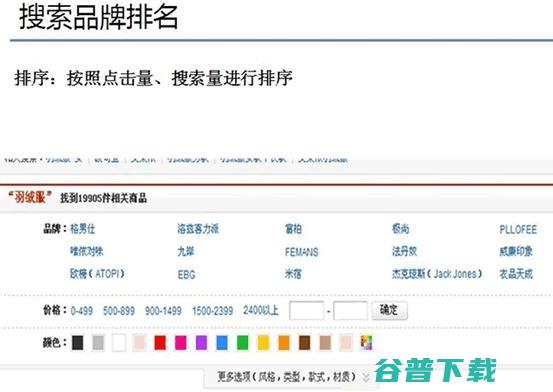The image size is (553, 392).
Task: Focus the minimum price input box
Action: pyautogui.click(x=306, y=310)
